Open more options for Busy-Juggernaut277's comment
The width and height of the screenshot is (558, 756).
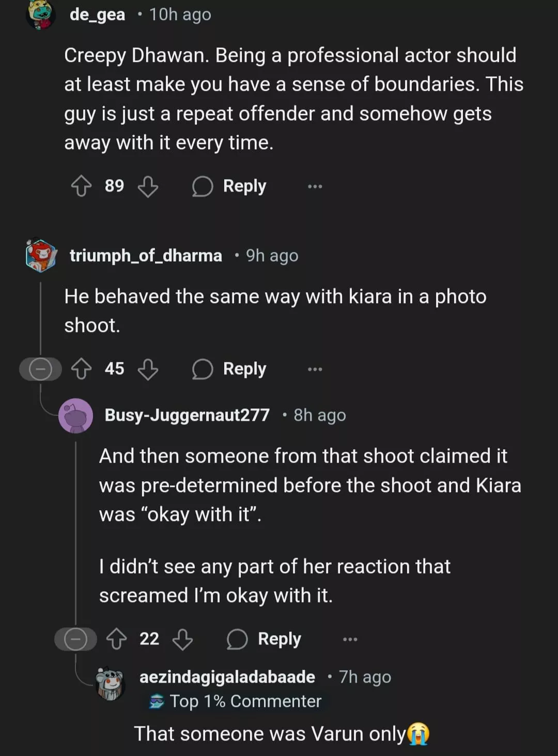tap(350, 639)
